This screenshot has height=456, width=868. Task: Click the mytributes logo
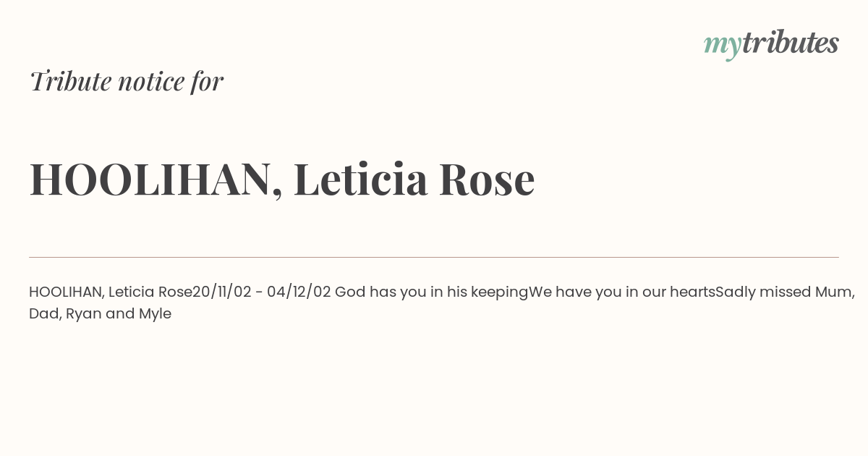(771, 43)
